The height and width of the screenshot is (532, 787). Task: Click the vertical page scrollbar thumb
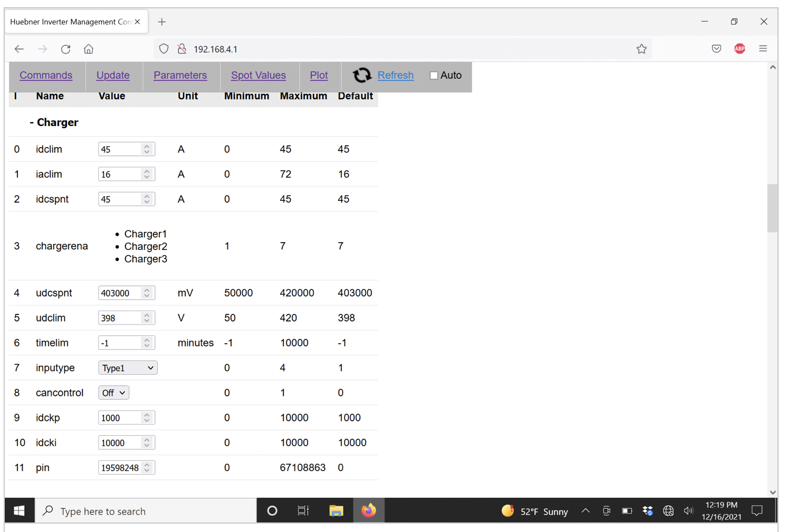[x=772, y=208]
